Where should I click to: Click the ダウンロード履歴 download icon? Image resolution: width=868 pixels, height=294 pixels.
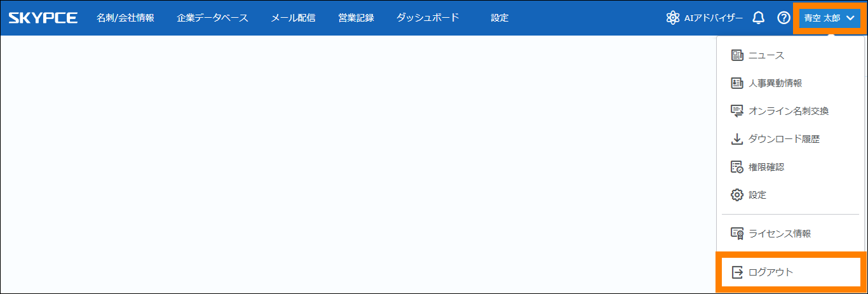pyautogui.click(x=737, y=139)
